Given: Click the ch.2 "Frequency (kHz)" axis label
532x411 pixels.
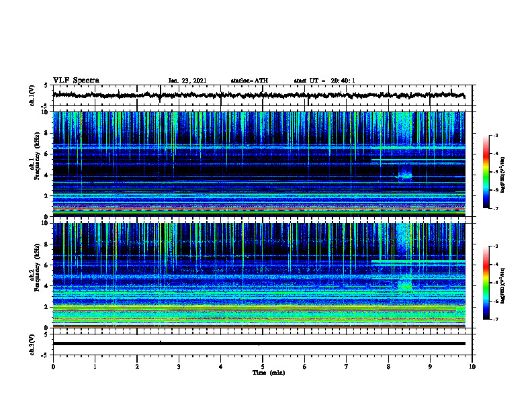Looking at the screenshot, I should (x=38, y=267).
